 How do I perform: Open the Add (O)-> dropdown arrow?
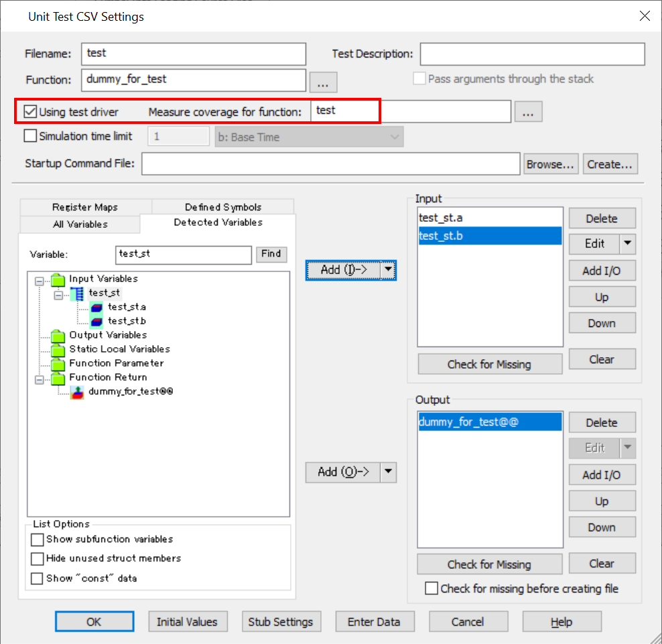(x=388, y=472)
